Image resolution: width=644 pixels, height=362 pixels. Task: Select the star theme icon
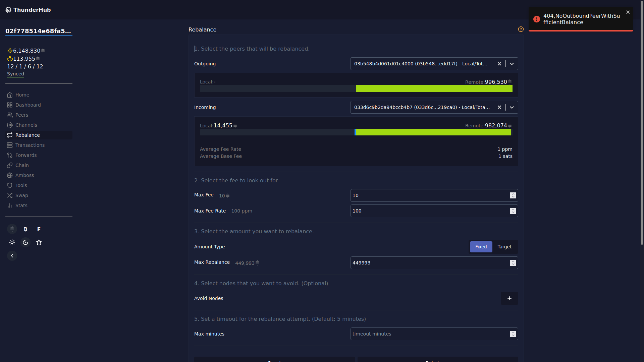coord(39,242)
